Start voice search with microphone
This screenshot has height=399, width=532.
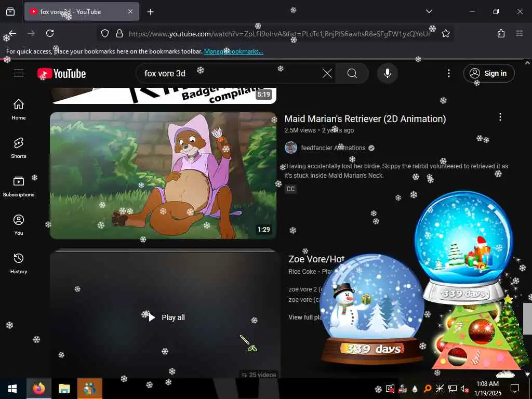(x=387, y=73)
